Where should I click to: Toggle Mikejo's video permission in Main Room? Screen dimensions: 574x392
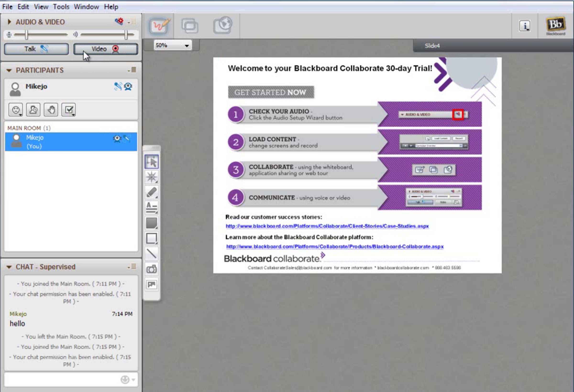117,139
